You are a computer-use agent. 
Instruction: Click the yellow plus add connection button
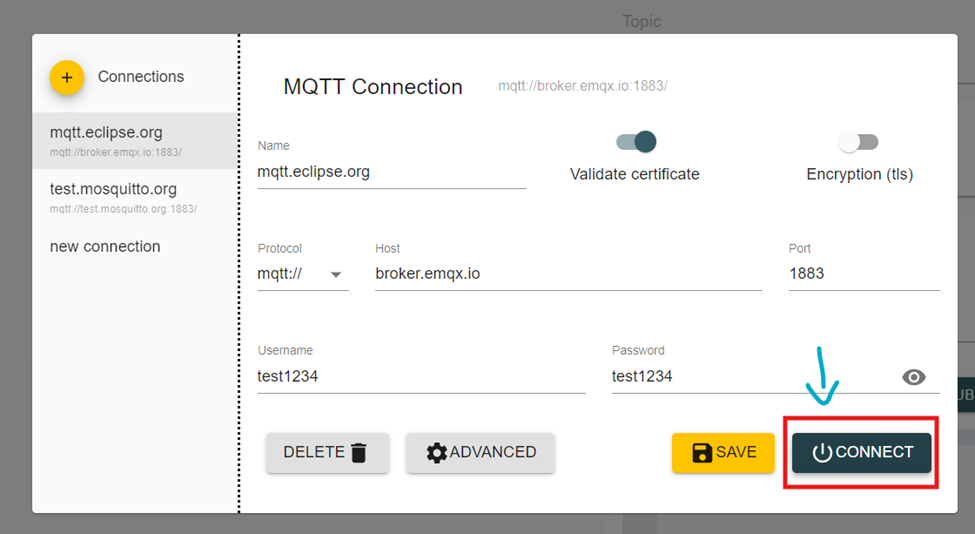point(67,77)
